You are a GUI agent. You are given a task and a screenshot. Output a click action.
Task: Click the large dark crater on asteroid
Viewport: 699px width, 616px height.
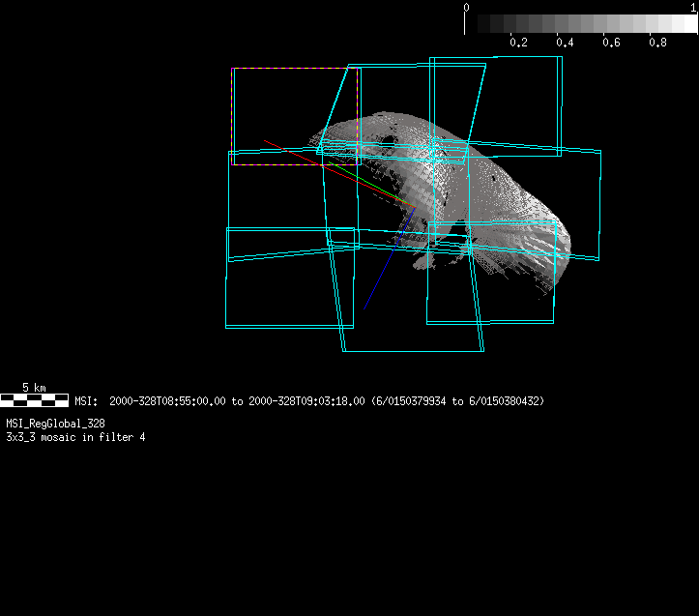point(387,140)
